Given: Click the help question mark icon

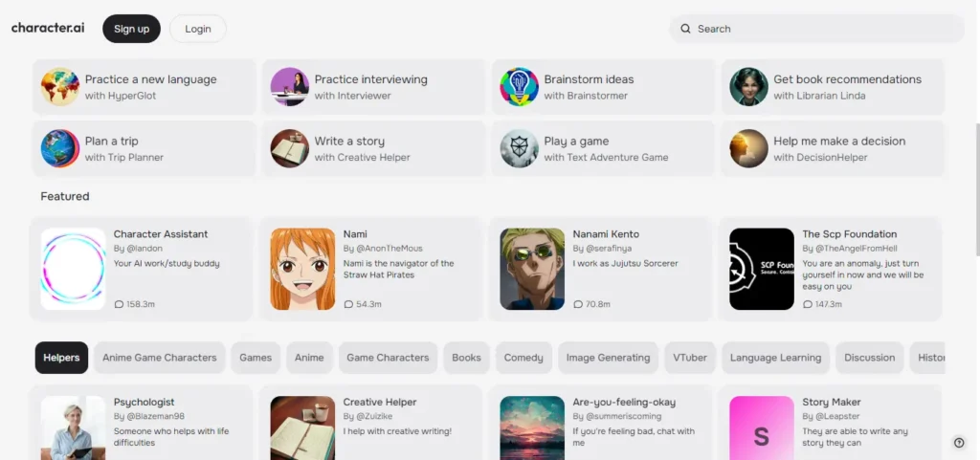Looking at the screenshot, I should coord(959,442).
